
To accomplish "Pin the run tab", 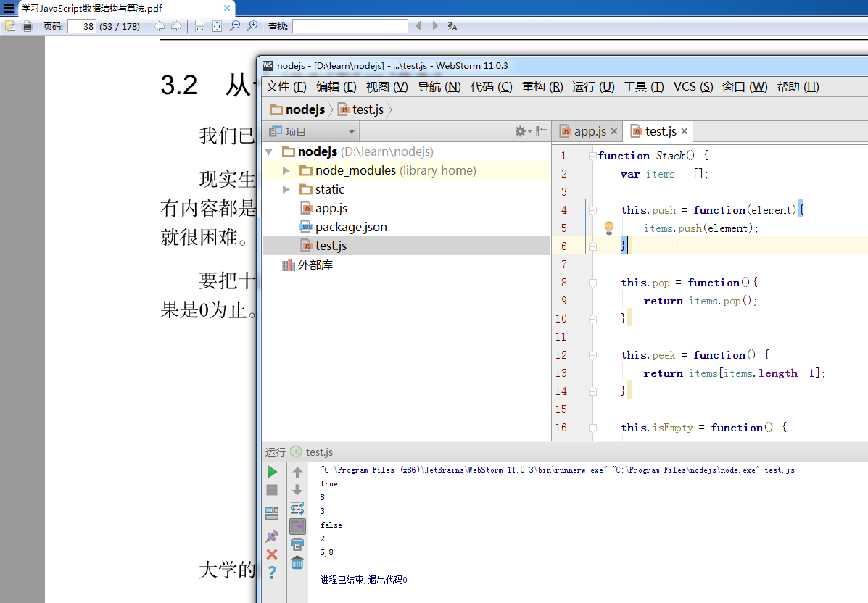I will pos(272,536).
